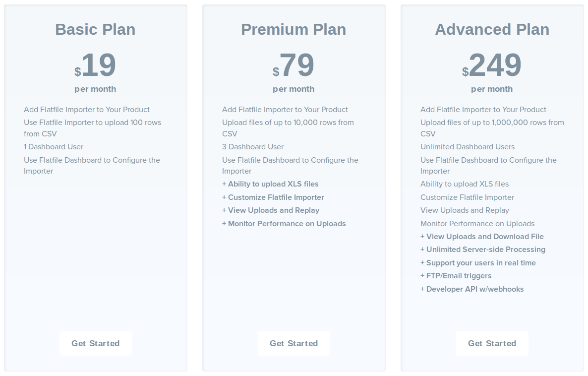Click '1 Dashboard User' under Basic Plan
This screenshot has width=588, height=376.
coord(54,147)
